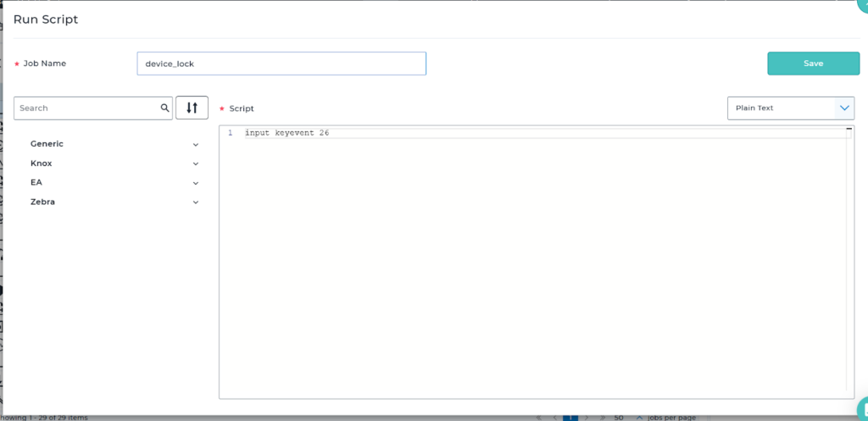
Task: Close the Run Script dialog via top-right icon
Action: click(x=862, y=4)
